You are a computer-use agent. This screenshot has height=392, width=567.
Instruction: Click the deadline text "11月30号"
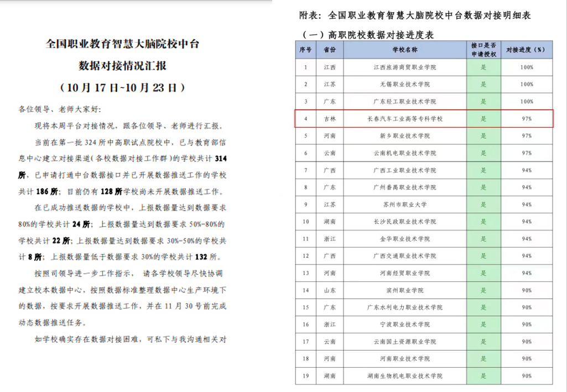click(x=183, y=306)
